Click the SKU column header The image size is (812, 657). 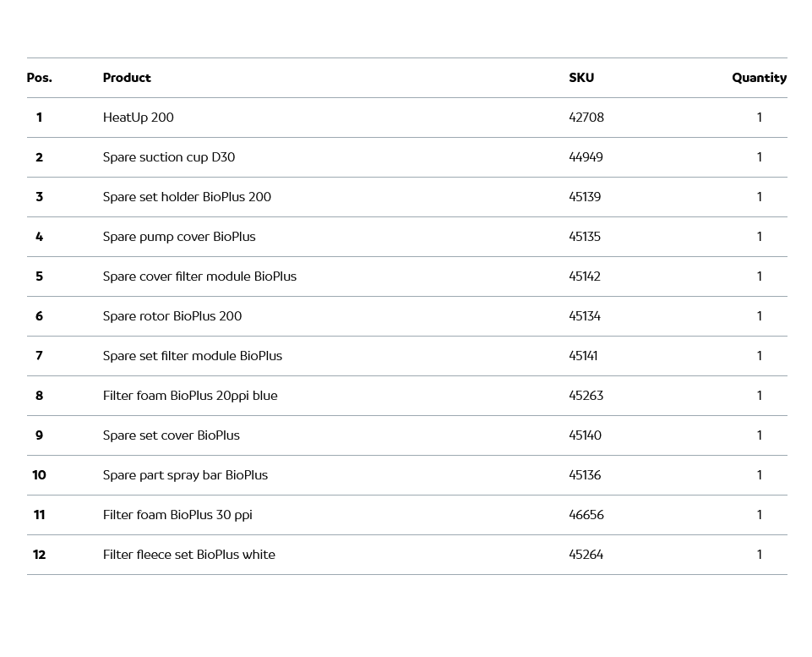point(581,78)
